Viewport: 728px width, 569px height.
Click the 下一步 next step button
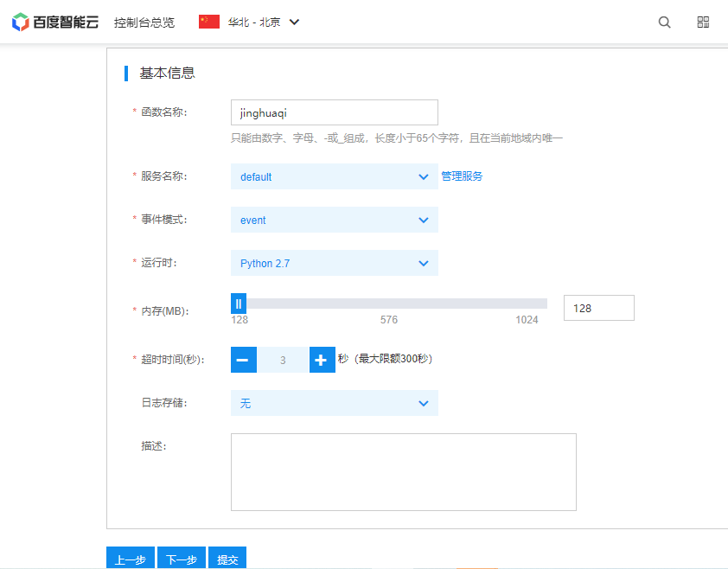click(x=182, y=558)
